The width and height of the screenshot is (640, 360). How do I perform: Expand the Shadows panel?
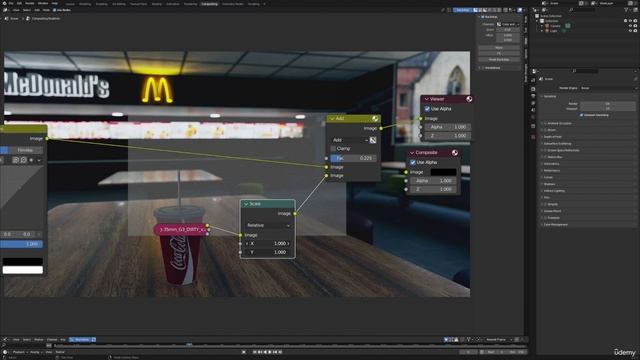pyautogui.click(x=550, y=184)
